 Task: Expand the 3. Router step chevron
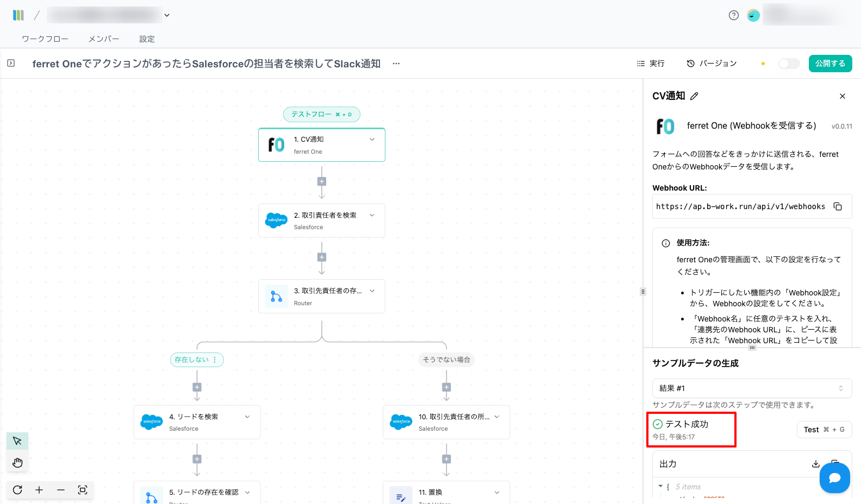tap(372, 291)
